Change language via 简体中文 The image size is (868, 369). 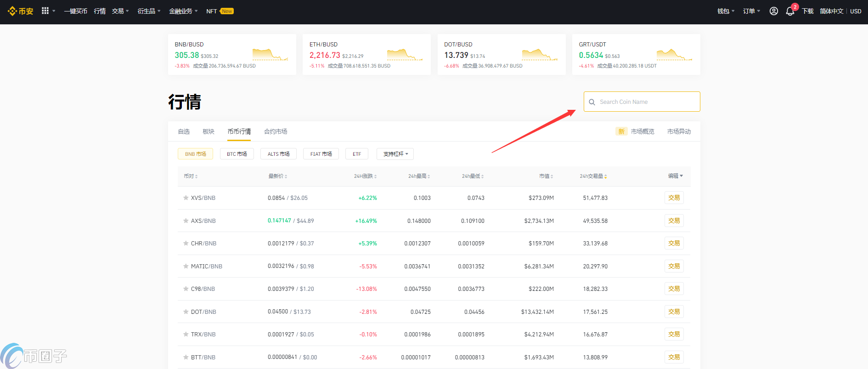click(x=832, y=11)
